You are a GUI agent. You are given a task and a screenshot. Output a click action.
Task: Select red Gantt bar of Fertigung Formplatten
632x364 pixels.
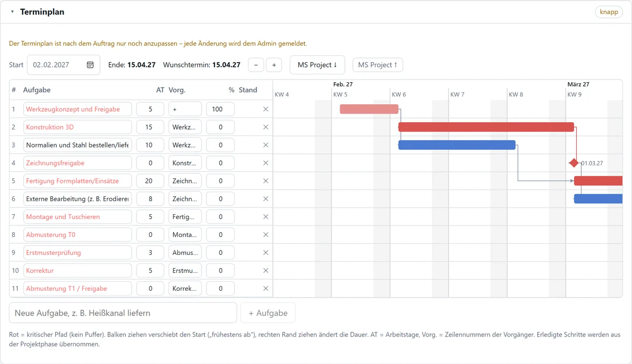tap(598, 181)
